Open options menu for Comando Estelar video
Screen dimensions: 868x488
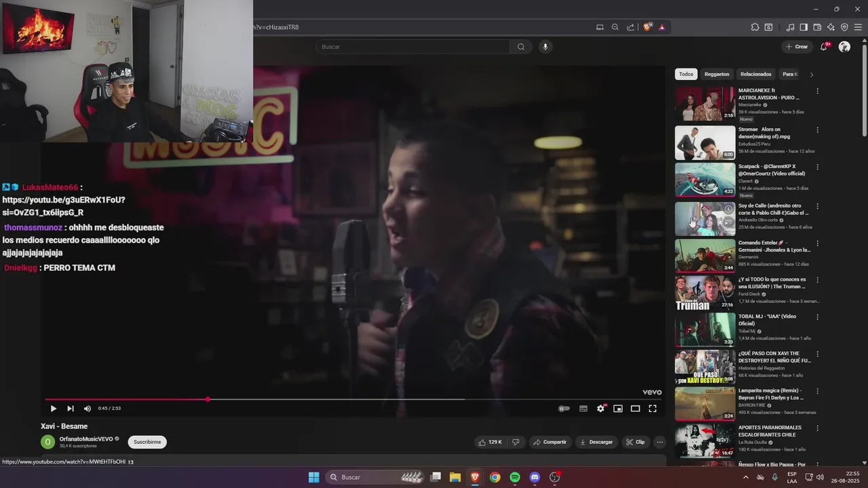(817, 243)
